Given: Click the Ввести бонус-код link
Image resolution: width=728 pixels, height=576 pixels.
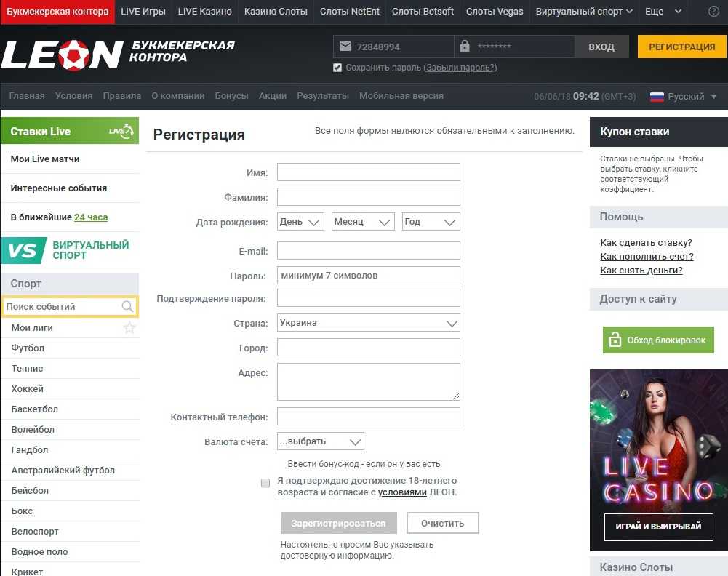Looking at the screenshot, I should pyautogui.click(x=364, y=464).
